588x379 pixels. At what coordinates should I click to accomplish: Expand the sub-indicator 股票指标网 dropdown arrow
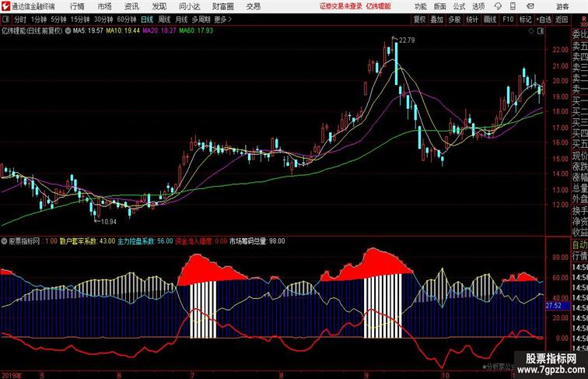pos(4,241)
